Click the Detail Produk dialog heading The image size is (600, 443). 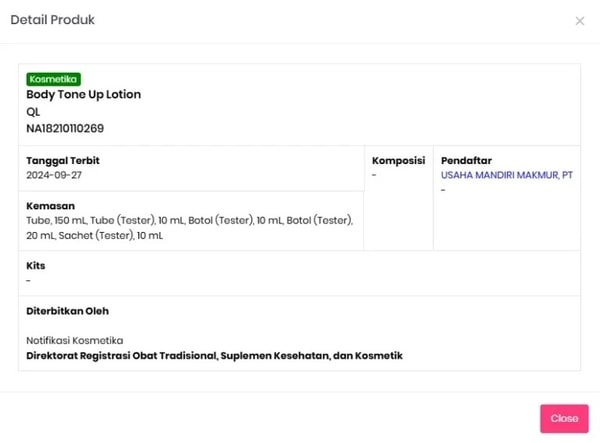(x=53, y=20)
